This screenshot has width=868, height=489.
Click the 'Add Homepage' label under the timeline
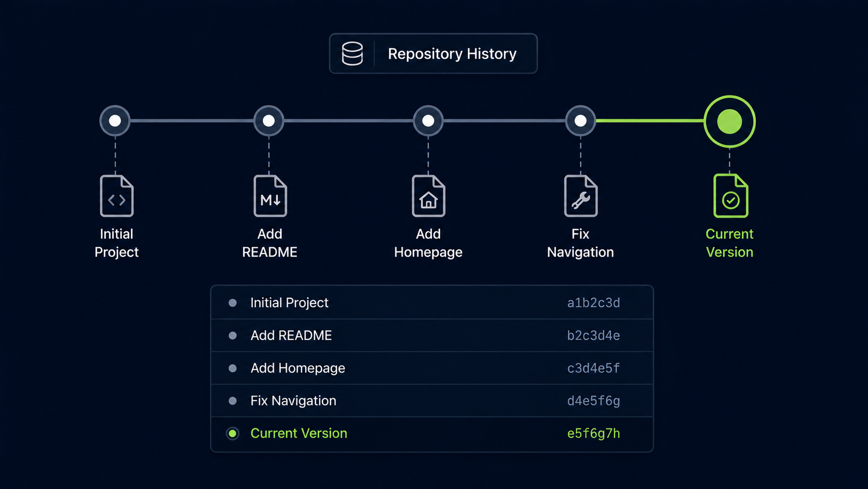point(428,243)
